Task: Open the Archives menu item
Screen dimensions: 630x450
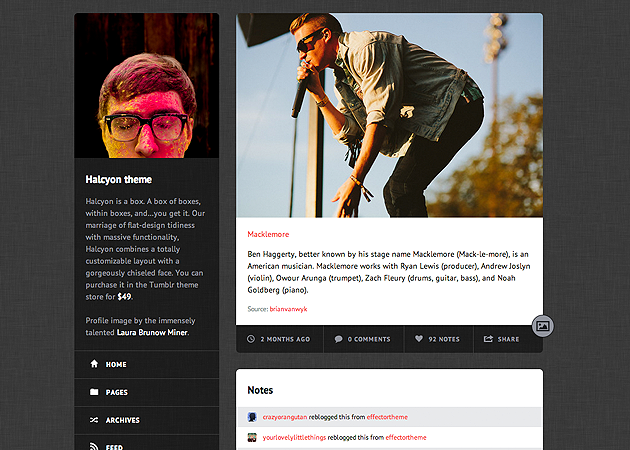Action: coord(122,420)
